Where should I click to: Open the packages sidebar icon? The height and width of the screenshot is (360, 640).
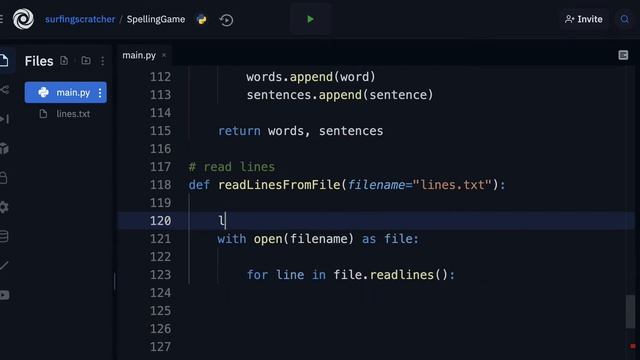(4, 149)
